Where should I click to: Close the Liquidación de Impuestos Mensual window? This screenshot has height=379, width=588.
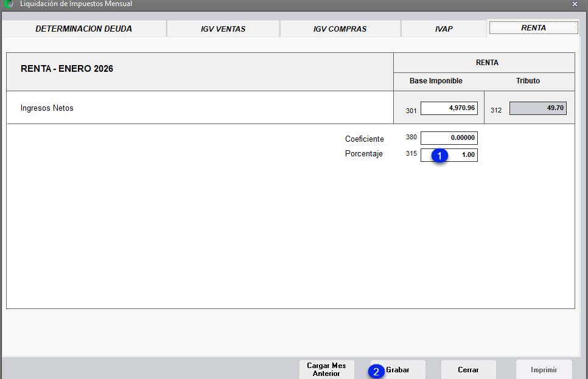point(575,4)
